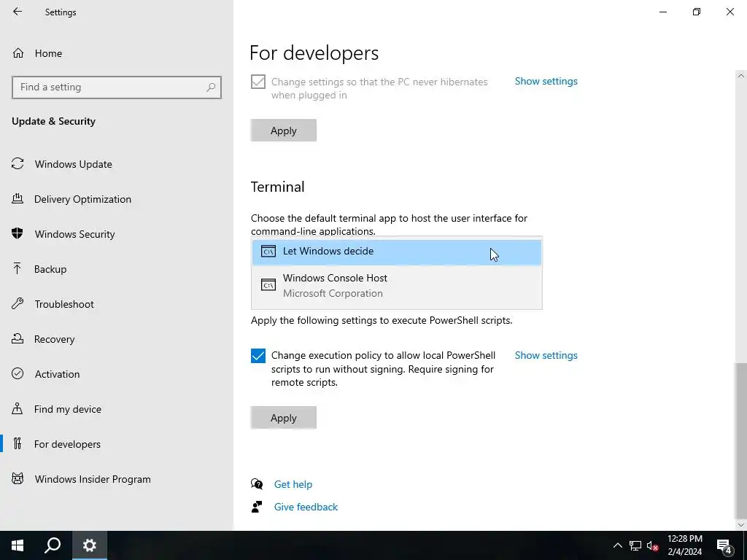Click the Windows Update refresh icon
Screen dimensions: 747x560
pos(18,164)
